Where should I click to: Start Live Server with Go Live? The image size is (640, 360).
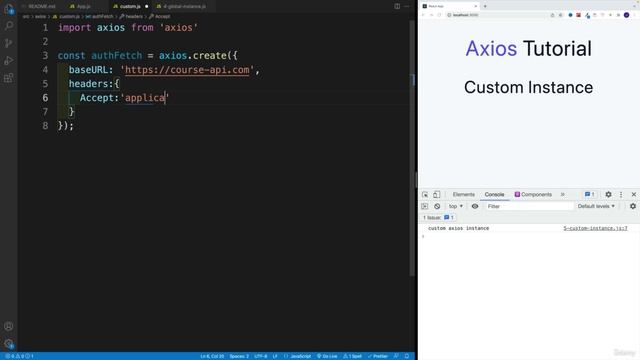click(327, 356)
